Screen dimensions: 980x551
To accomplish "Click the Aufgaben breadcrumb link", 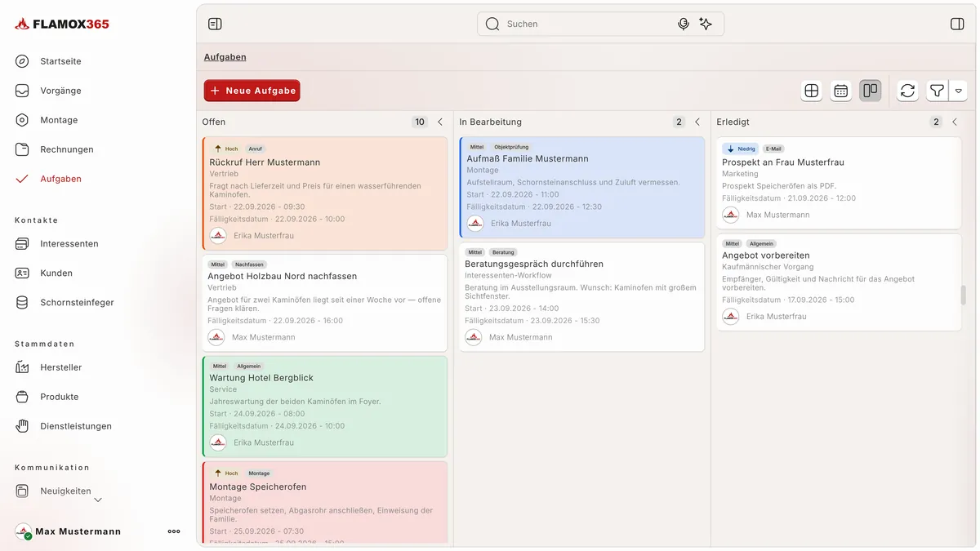I will [x=225, y=57].
